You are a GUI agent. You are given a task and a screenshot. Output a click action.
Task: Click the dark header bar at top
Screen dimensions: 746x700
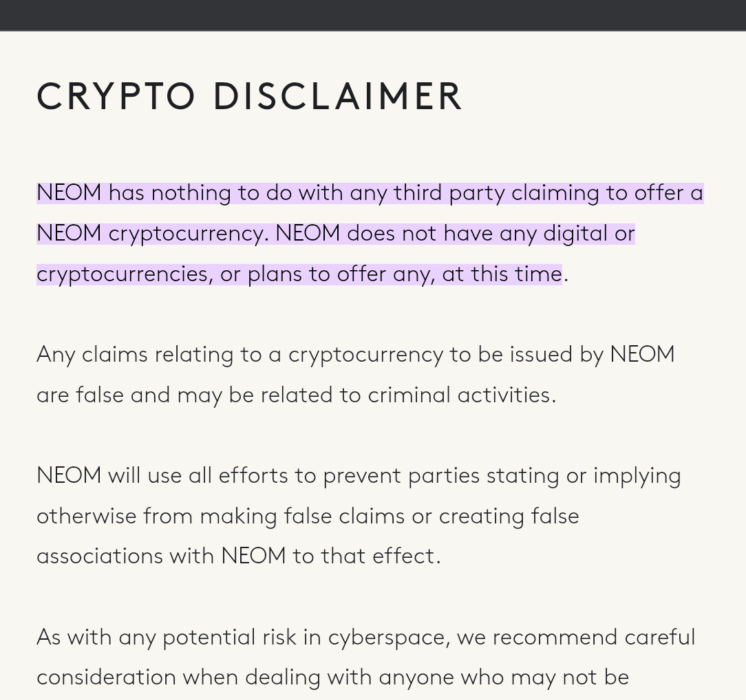pyautogui.click(x=373, y=14)
